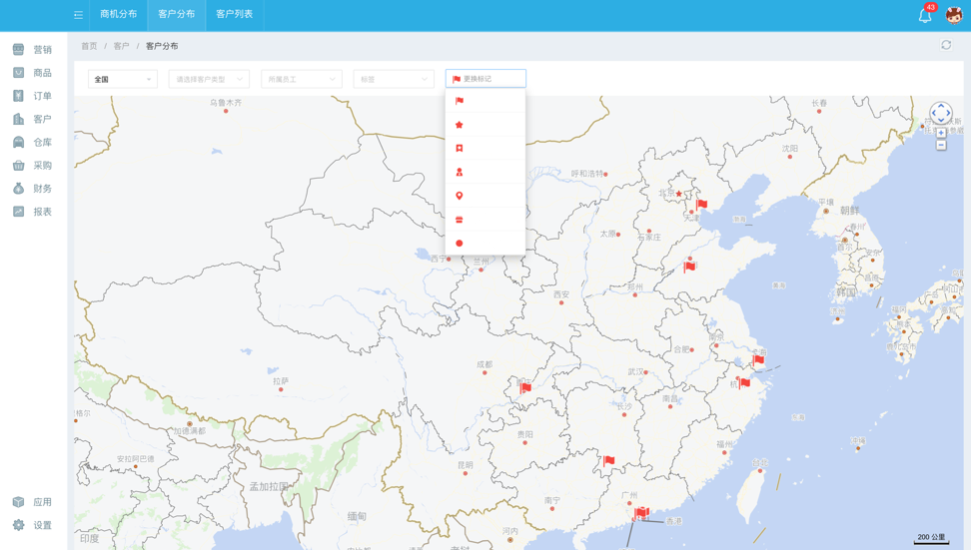
Task: Select the map pin marker option
Action: (459, 196)
